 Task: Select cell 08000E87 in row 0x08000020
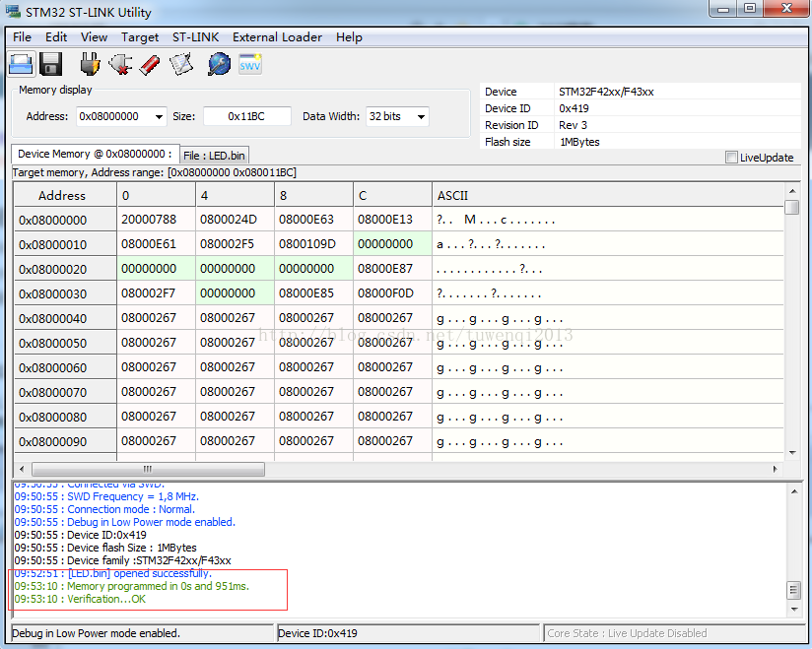(392, 269)
